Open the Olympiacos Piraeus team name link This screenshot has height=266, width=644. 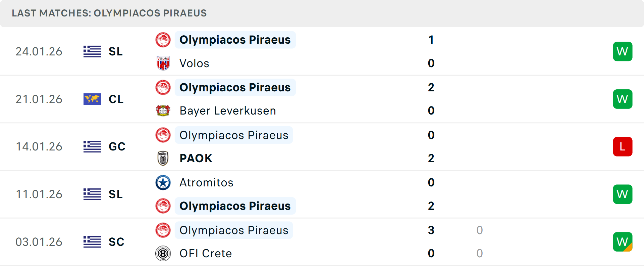click(x=235, y=40)
